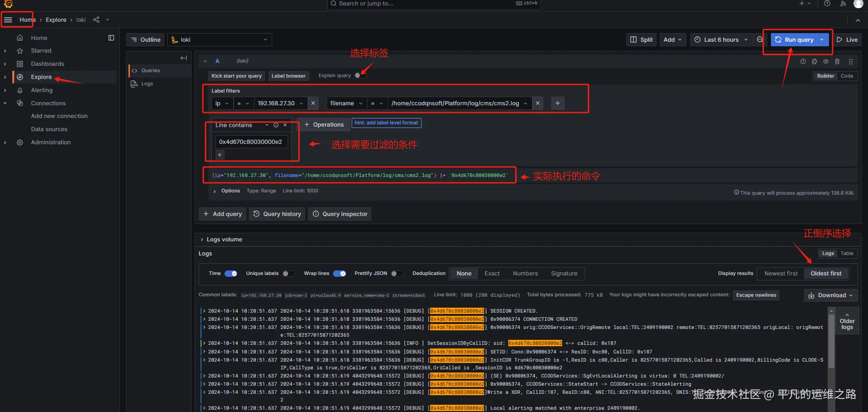868x412 pixels.
Task: Open Alerting bell icon in the sidebar
Action: (x=20, y=90)
